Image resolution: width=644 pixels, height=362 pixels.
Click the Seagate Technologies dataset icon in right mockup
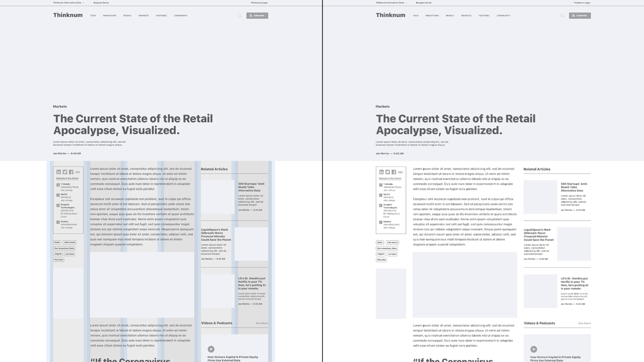coord(381,205)
